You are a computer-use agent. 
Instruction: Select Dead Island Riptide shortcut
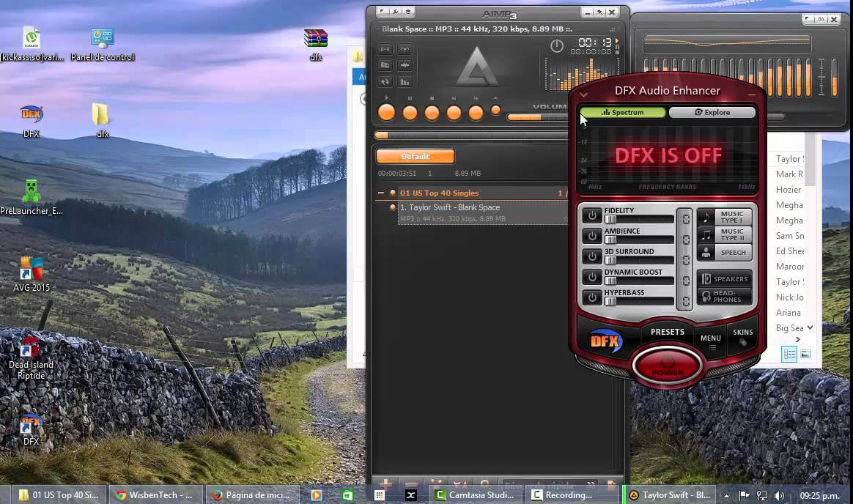pyautogui.click(x=31, y=357)
